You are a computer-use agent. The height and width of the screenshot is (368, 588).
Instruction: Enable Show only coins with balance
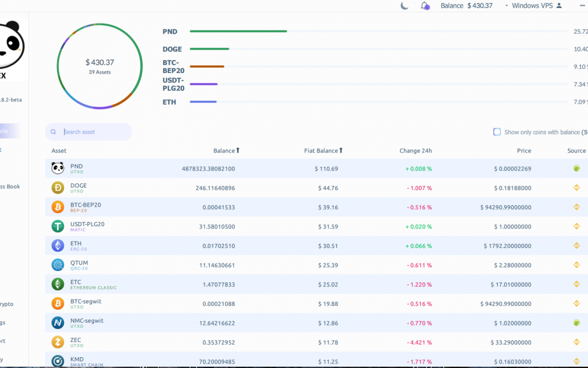click(x=497, y=132)
